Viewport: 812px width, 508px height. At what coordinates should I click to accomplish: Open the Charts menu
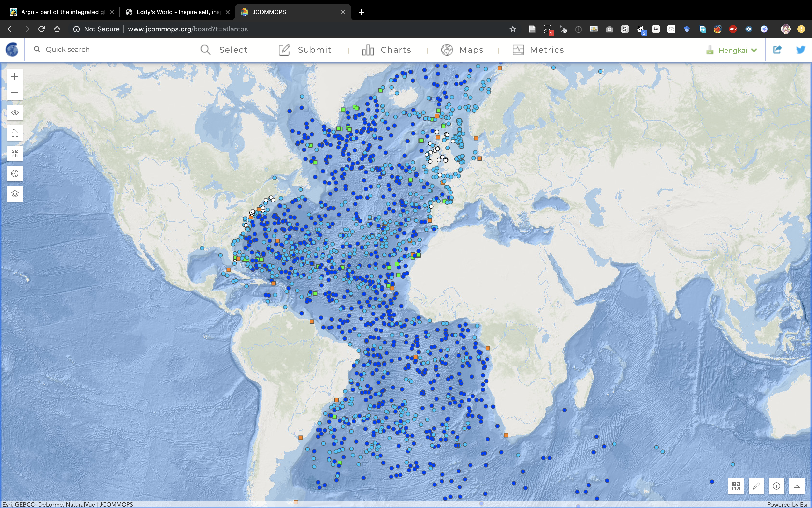pos(386,50)
